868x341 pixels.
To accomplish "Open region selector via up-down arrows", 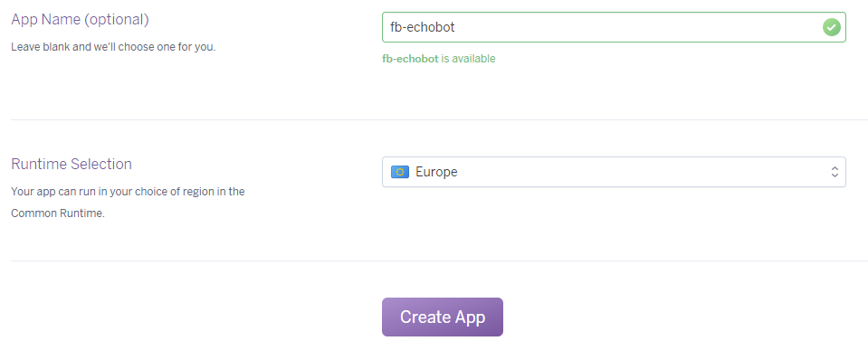I will (x=835, y=172).
